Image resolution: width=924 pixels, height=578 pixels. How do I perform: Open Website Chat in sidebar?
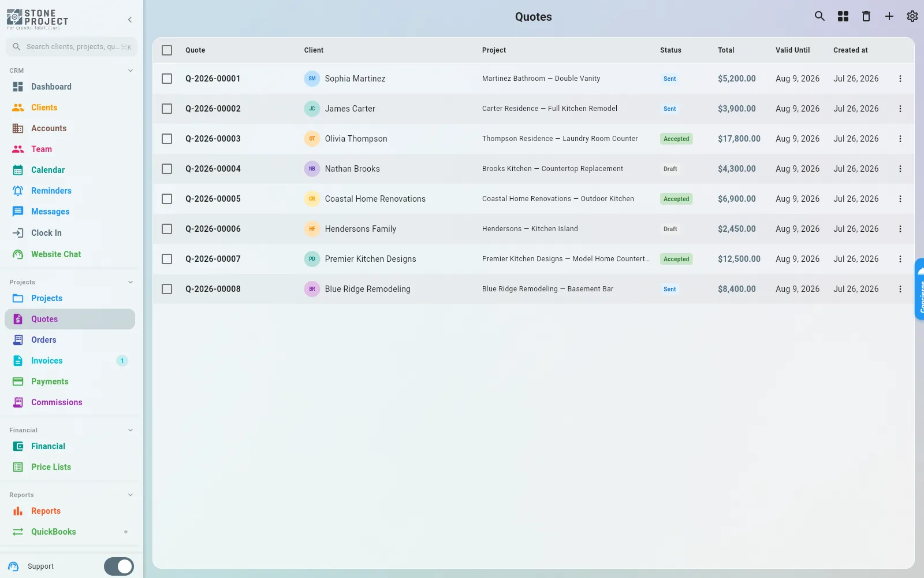[70, 254]
